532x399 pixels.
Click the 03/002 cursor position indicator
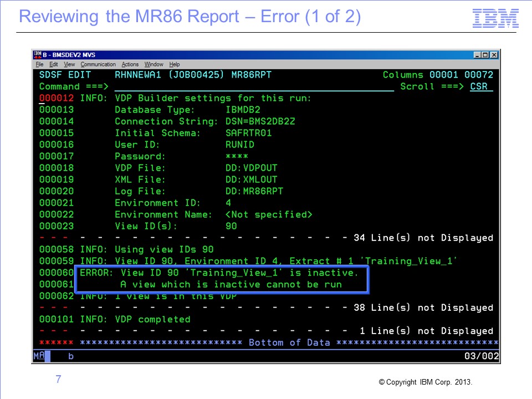click(x=482, y=356)
